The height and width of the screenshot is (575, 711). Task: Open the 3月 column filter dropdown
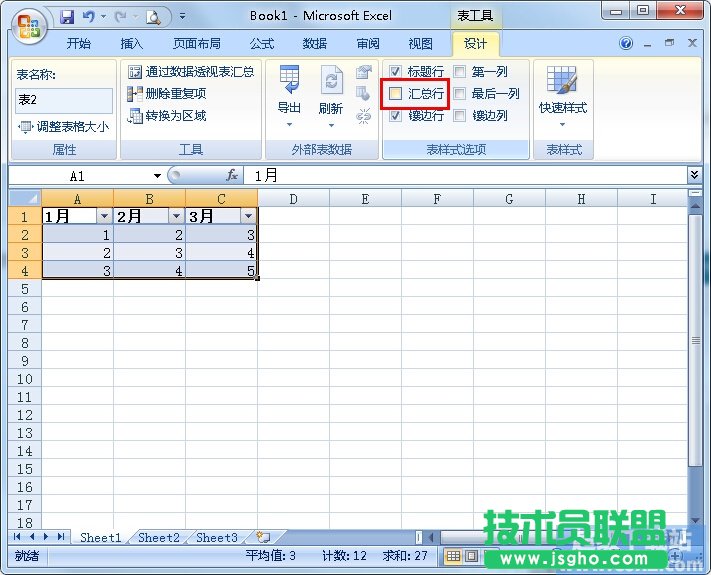pos(248,216)
